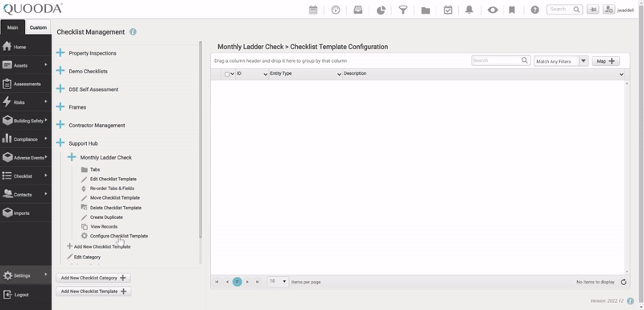Viewport: 644px width, 310px height.
Task: Expand DSE Self Assessment category
Action: click(x=60, y=89)
